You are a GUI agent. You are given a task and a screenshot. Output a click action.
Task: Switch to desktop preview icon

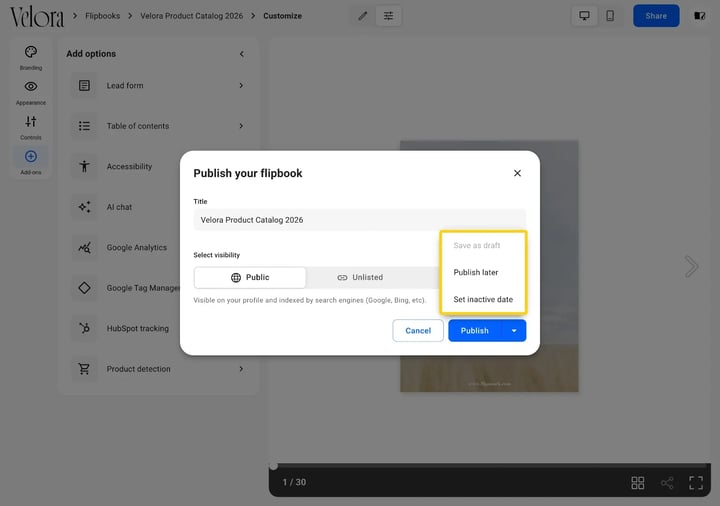584,16
